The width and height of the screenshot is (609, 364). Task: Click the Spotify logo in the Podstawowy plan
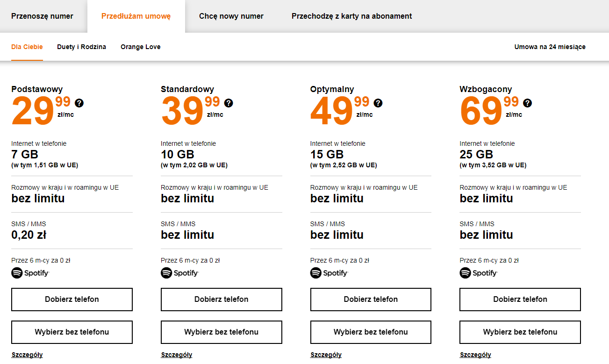pos(30,273)
